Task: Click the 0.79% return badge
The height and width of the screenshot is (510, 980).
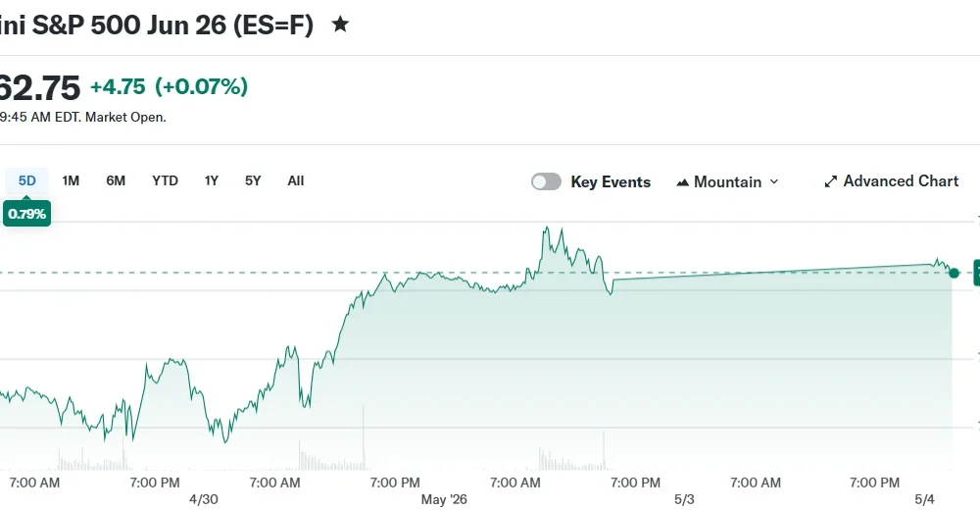Action: (x=26, y=214)
